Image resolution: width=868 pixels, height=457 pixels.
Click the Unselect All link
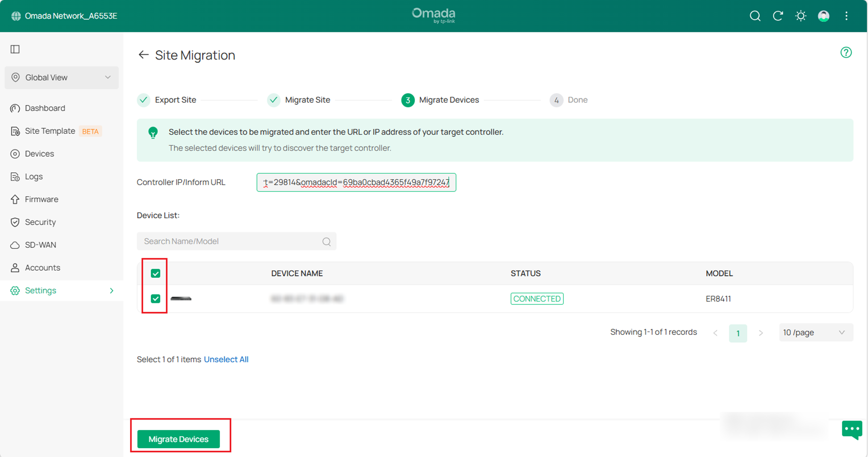(226, 359)
